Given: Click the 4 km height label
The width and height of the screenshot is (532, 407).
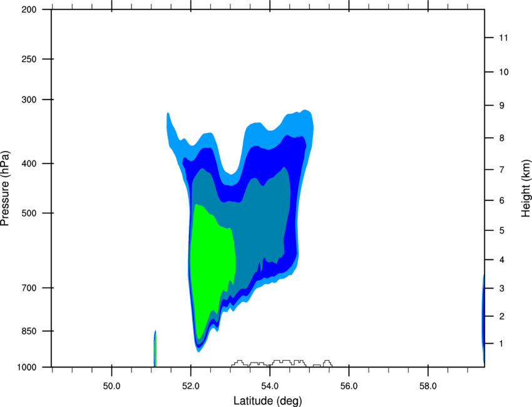Looking at the screenshot, I should coord(502,260).
